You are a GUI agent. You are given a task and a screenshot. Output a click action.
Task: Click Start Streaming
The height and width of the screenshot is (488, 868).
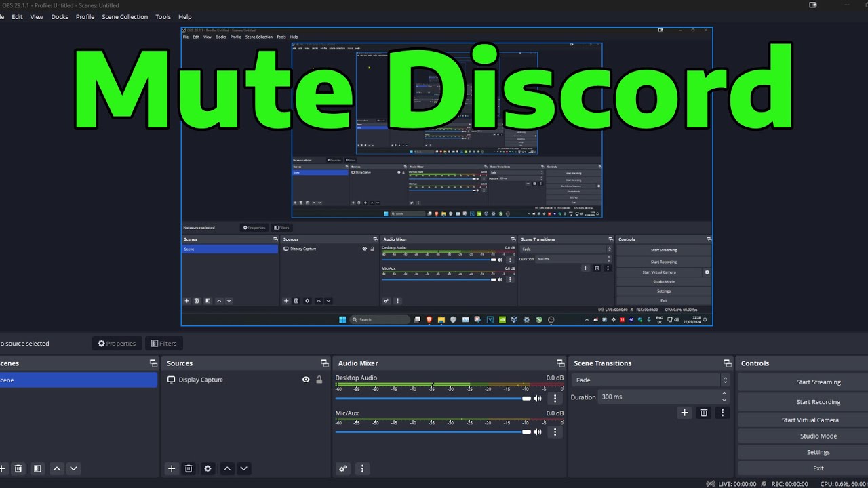point(818,382)
